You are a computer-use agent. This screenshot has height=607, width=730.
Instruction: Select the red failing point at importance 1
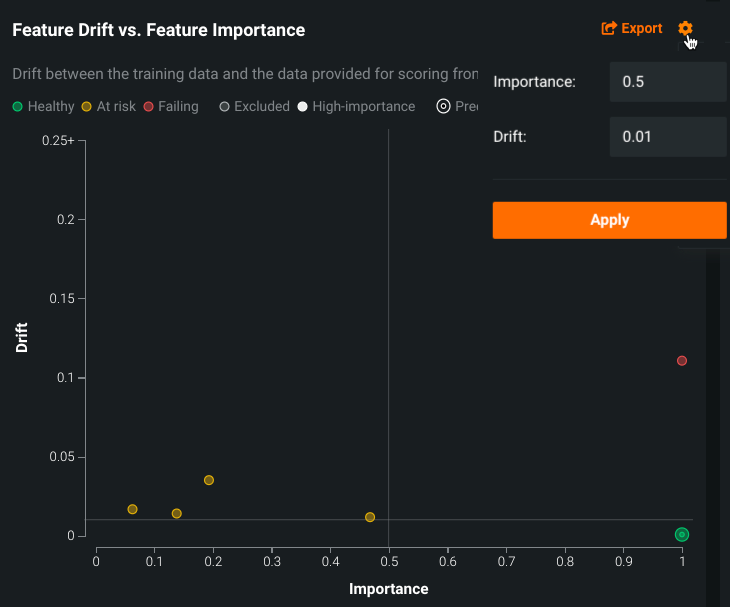click(682, 360)
